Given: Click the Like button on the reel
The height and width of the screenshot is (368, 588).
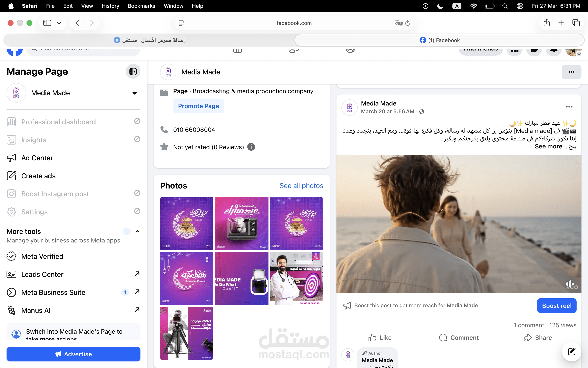Looking at the screenshot, I should (380, 338).
